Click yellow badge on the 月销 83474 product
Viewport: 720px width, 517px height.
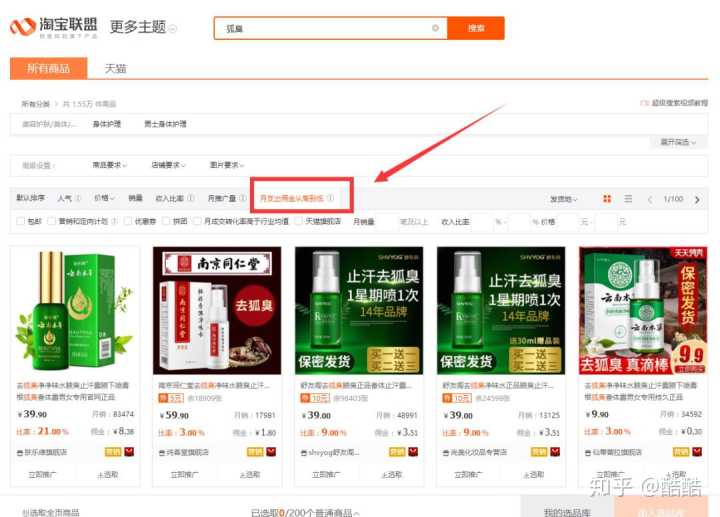coord(113,452)
